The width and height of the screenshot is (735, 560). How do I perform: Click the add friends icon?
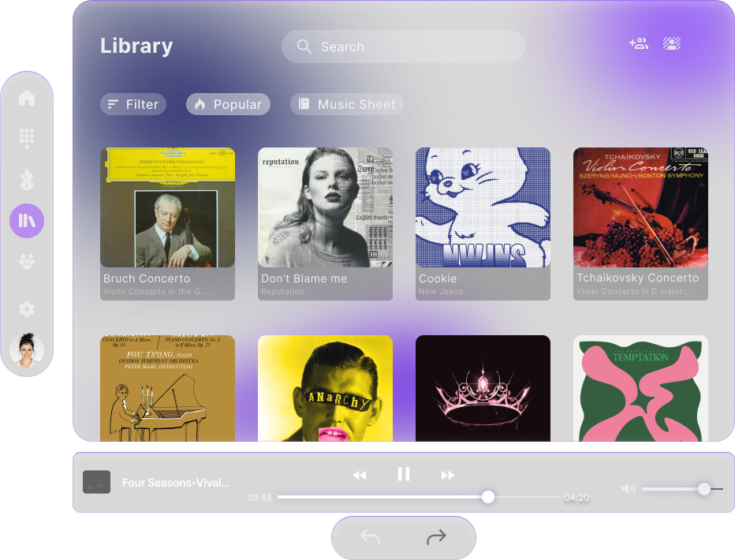coord(639,43)
